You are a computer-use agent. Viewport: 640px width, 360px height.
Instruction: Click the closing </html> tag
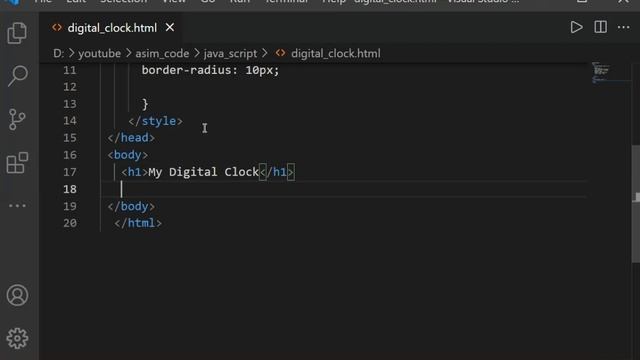pos(138,223)
